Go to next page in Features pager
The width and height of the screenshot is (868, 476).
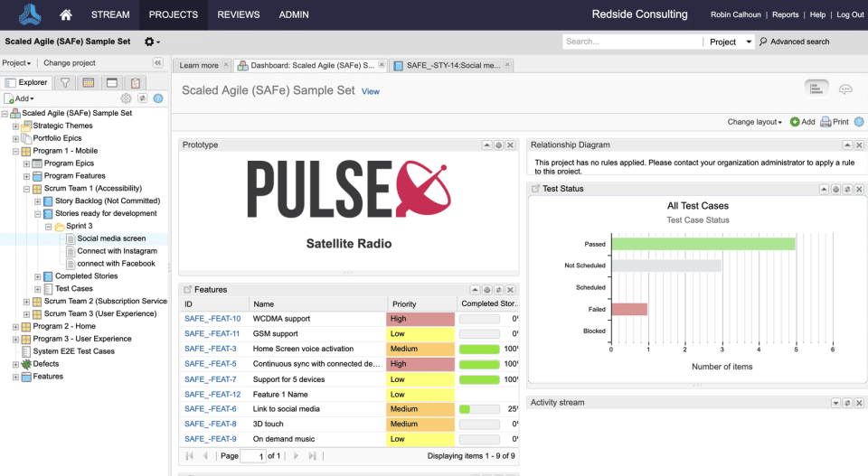(x=296, y=455)
